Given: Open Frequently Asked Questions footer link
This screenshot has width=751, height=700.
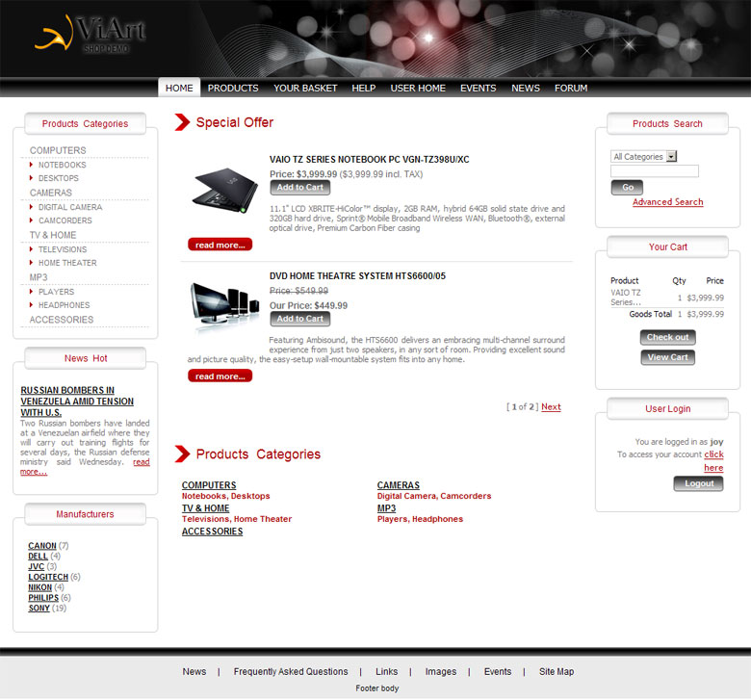Looking at the screenshot, I should click(x=291, y=672).
